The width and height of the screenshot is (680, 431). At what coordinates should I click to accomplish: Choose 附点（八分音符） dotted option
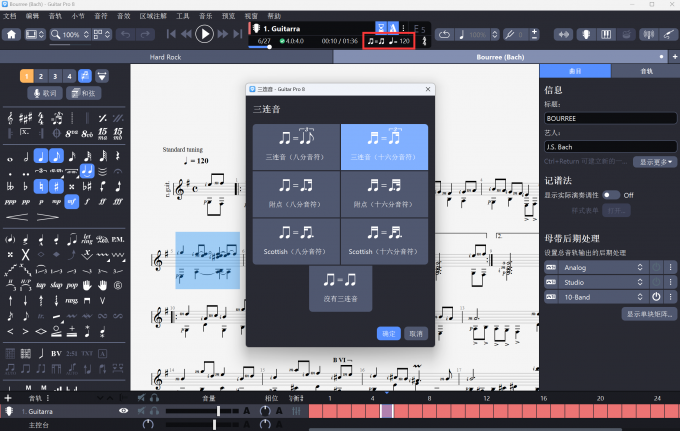(295, 194)
